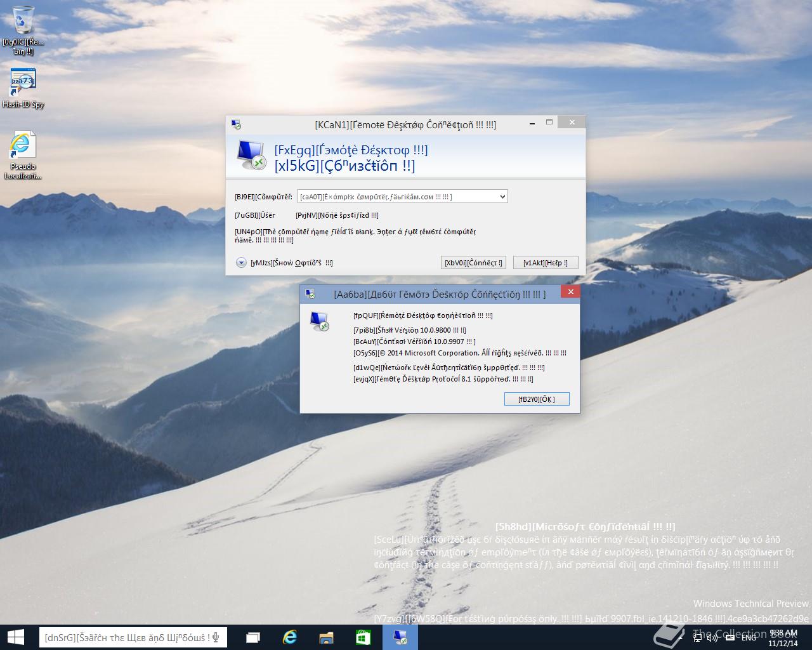Screen dimensions: 812x650
Task: Open the Windows Start button
Action: pyautogui.click(x=15, y=637)
